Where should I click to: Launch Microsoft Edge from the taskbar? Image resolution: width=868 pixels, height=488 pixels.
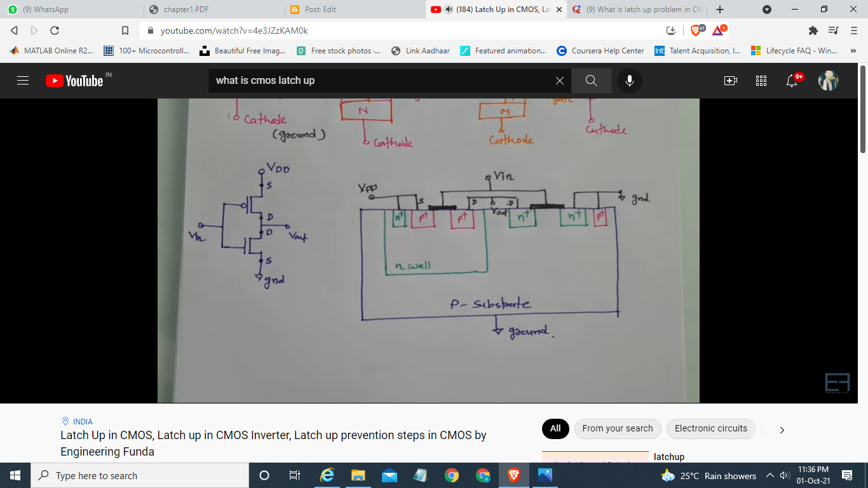[x=327, y=475]
